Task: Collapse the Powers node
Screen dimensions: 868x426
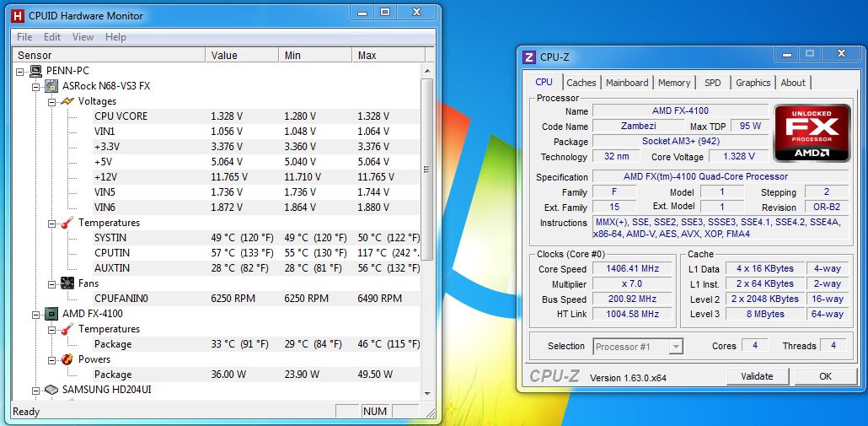Action: [51, 359]
